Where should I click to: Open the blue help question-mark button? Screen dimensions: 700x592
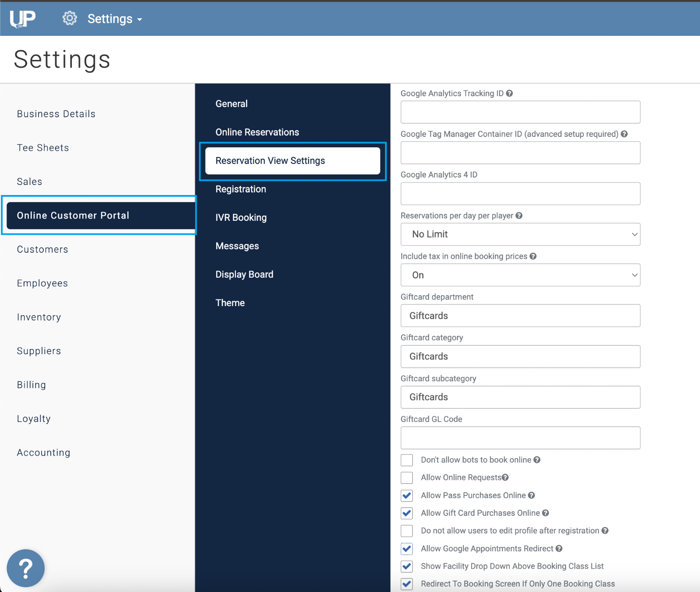(26, 568)
